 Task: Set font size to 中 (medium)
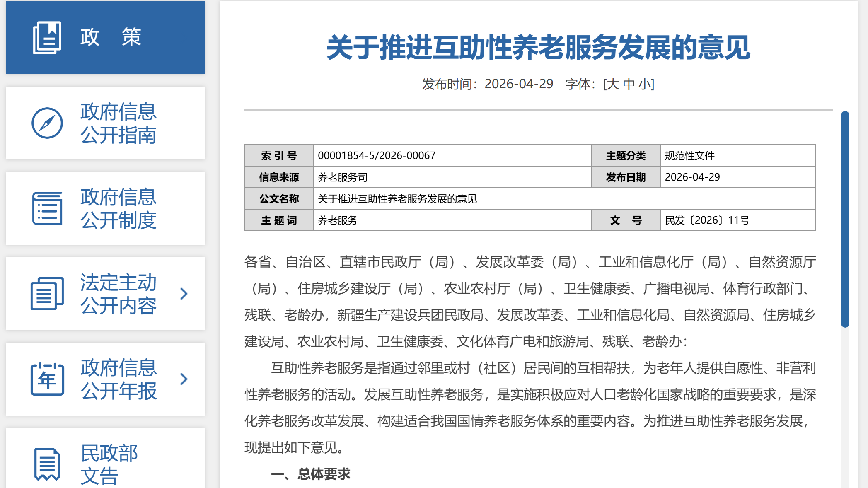[x=629, y=84]
